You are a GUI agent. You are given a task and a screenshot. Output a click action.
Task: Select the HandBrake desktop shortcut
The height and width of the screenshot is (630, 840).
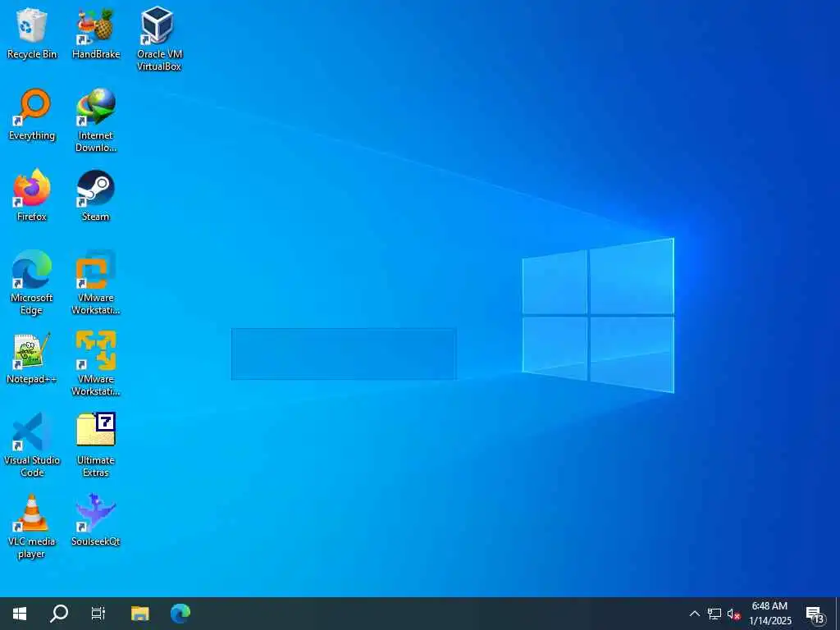96,33
